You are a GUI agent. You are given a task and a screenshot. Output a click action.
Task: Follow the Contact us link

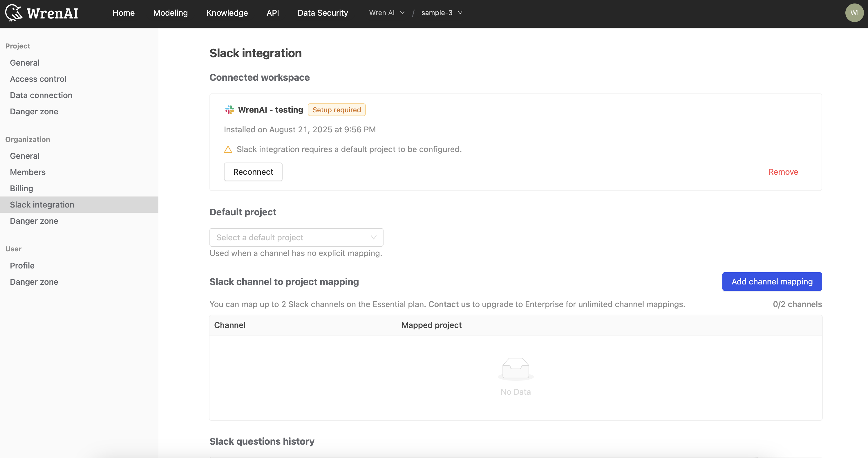click(x=449, y=304)
